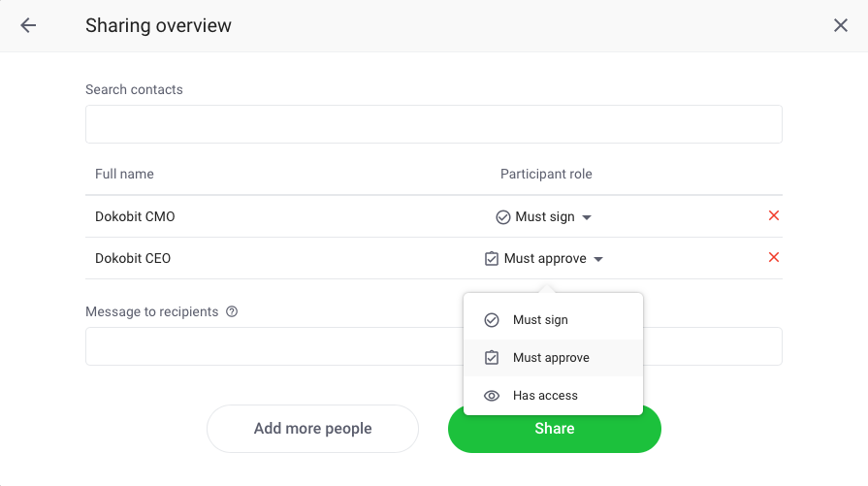
Task: Open help icon beside Message to recipients
Action: pos(232,311)
